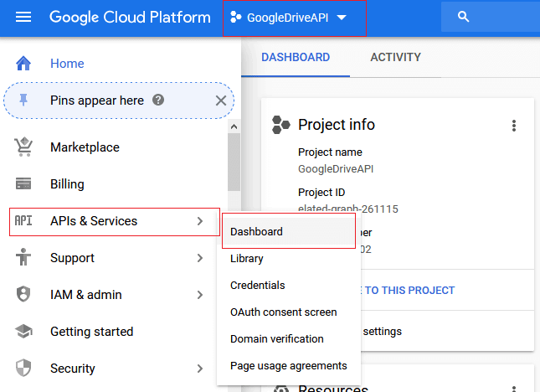The image size is (540, 392).
Task: Expand the Support submenu chevron
Action: (x=199, y=258)
